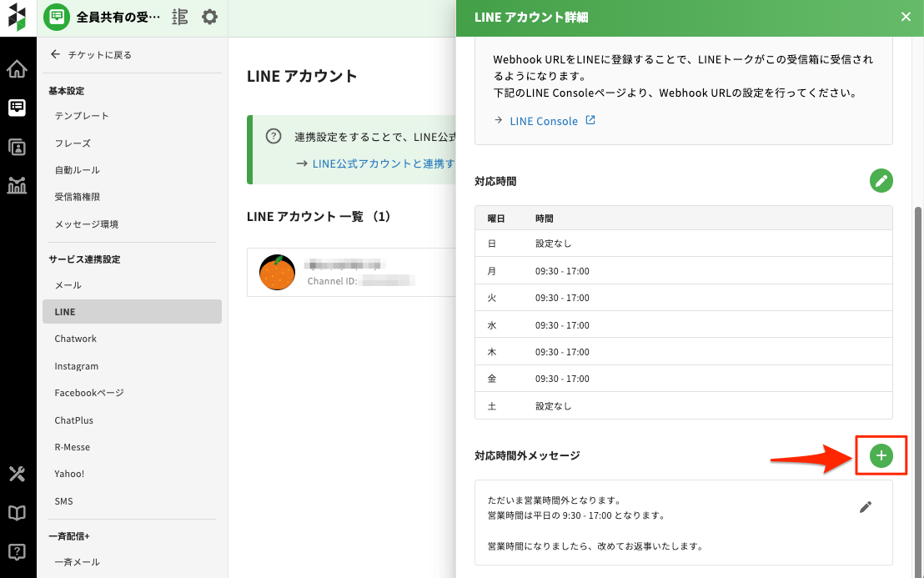Click the out-of-hours message text ただいま営業時間外
924x578 pixels.
pos(555,500)
